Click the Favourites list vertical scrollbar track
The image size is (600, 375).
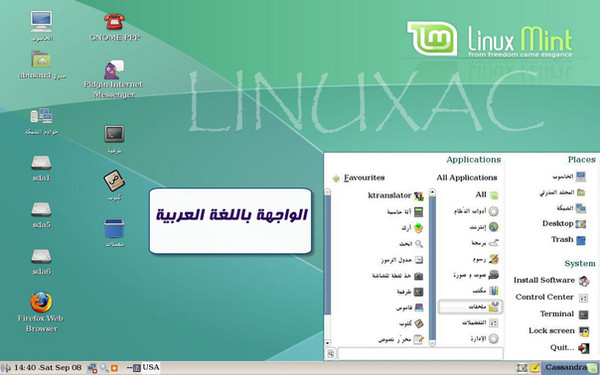point(328,267)
